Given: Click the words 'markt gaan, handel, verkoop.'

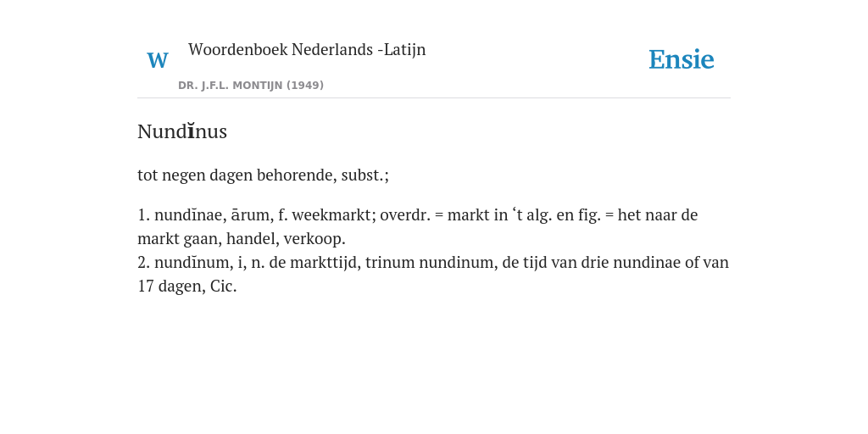Looking at the screenshot, I should point(242,238).
